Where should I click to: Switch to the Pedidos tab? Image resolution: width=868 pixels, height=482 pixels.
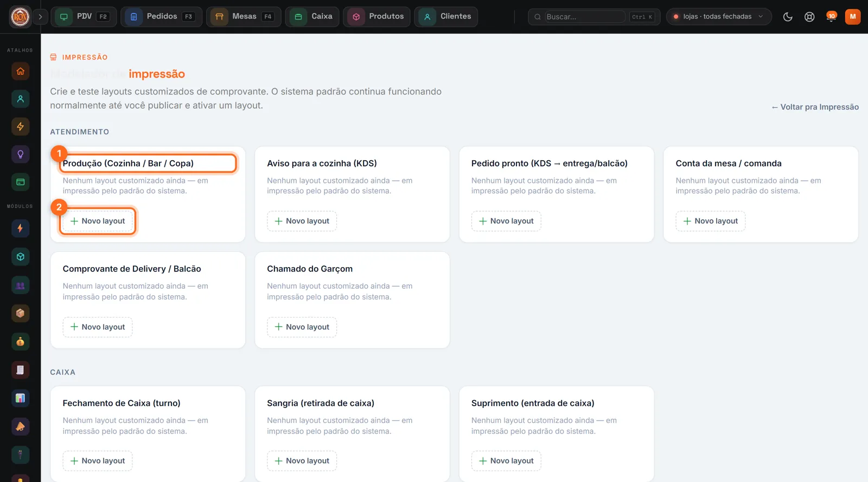click(161, 17)
